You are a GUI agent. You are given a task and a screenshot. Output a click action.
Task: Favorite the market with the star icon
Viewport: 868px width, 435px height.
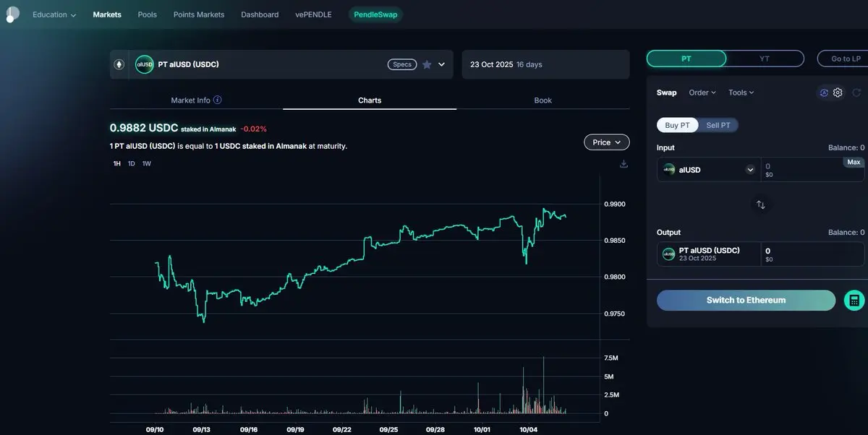[427, 64]
